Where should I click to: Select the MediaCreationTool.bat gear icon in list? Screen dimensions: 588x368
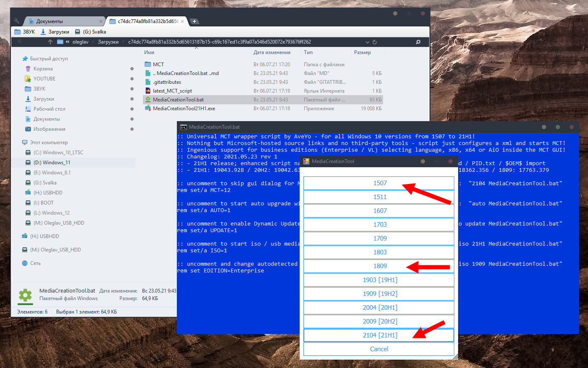(x=148, y=99)
